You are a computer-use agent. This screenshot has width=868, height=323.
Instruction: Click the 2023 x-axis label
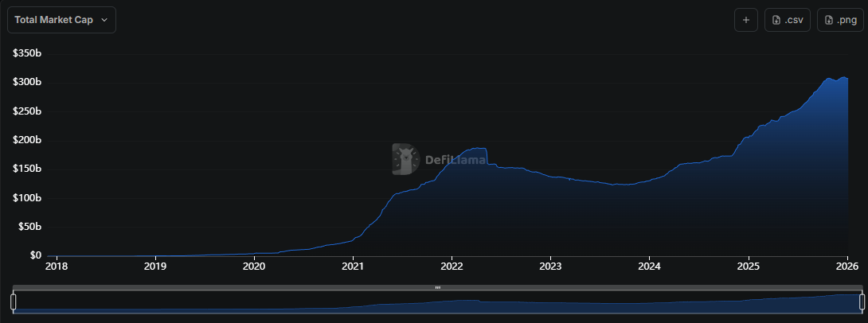click(550, 267)
